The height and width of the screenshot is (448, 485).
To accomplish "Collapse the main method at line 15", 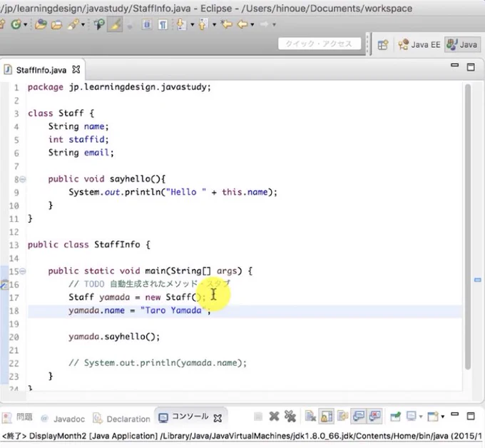I will pos(23,271).
